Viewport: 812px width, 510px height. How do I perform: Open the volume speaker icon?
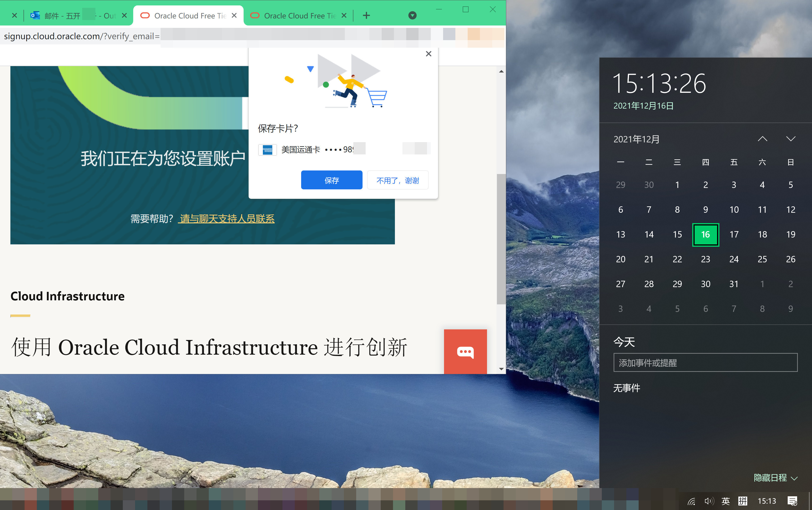pyautogui.click(x=709, y=501)
